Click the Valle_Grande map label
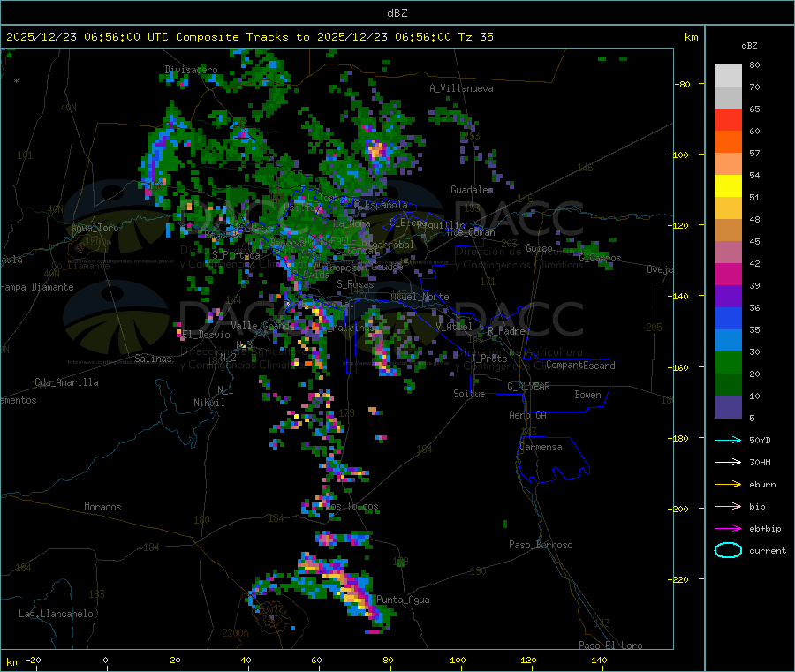 coord(262,326)
